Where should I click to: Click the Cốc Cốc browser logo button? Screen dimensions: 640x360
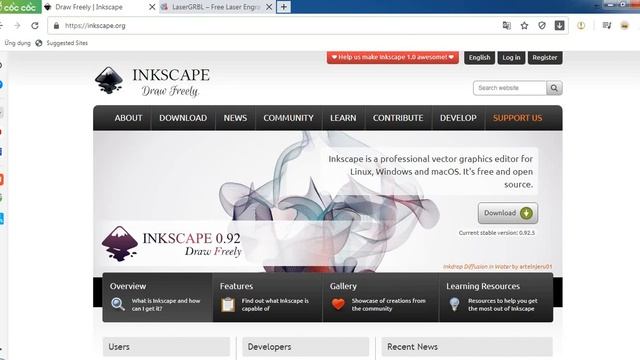(x=20, y=7)
